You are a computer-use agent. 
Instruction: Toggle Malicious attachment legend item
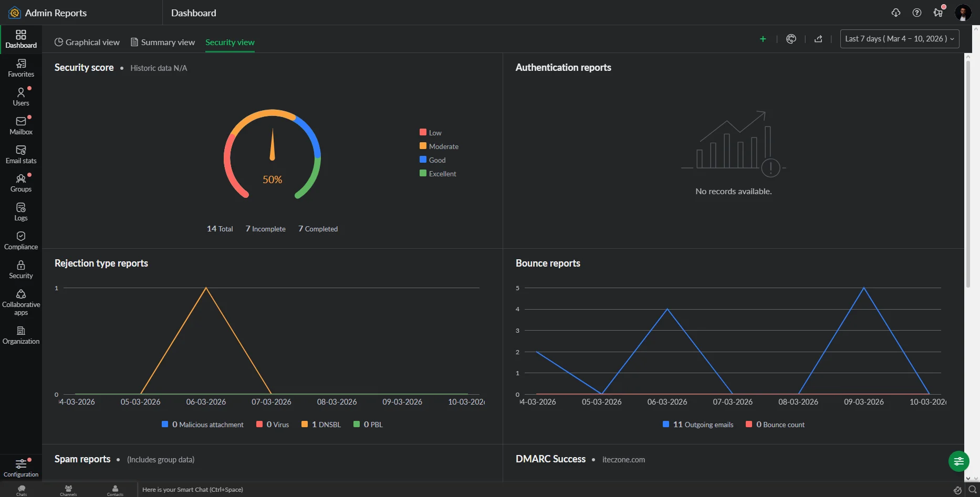[203, 425]
